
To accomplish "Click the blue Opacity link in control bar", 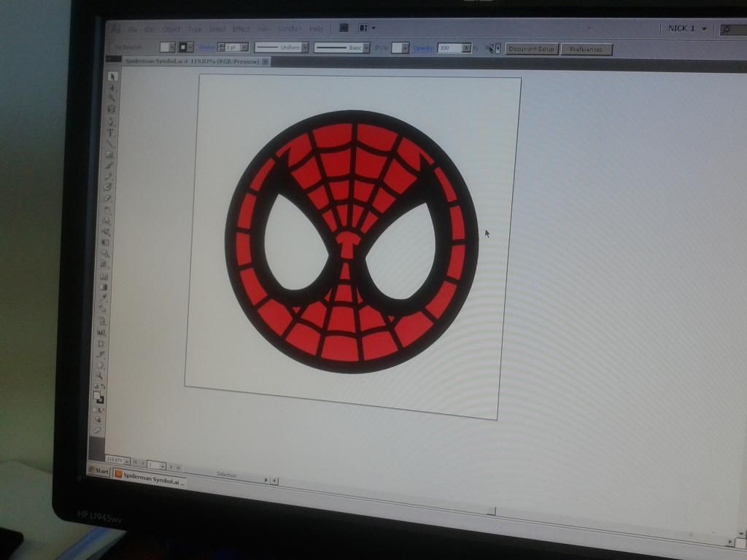I will coord(422,48).
